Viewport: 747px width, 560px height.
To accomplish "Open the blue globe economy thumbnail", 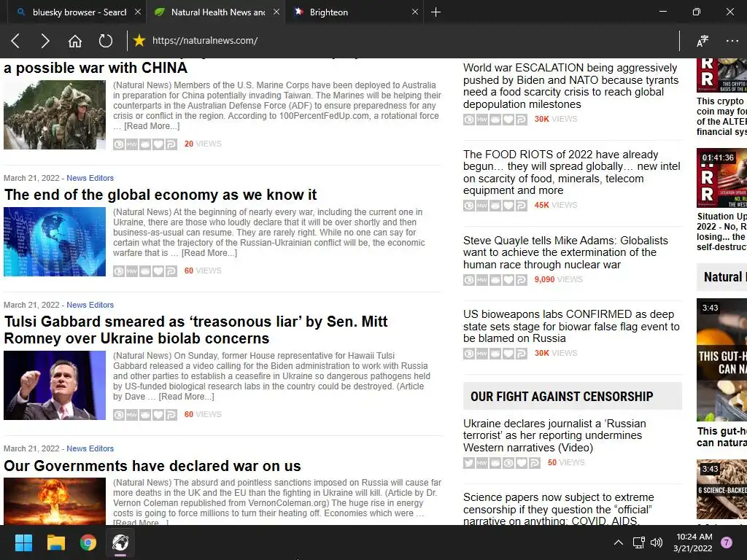I will pos(55,242).
